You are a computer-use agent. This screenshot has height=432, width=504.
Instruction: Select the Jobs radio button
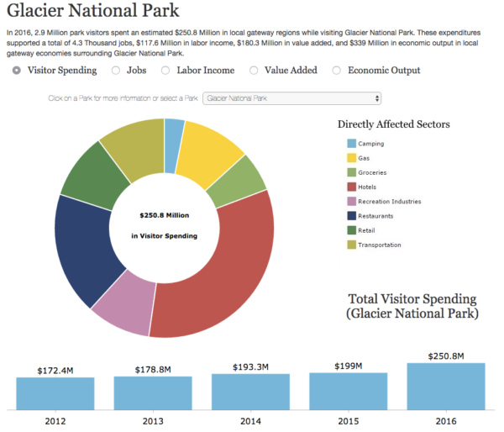tap(116, 71)
